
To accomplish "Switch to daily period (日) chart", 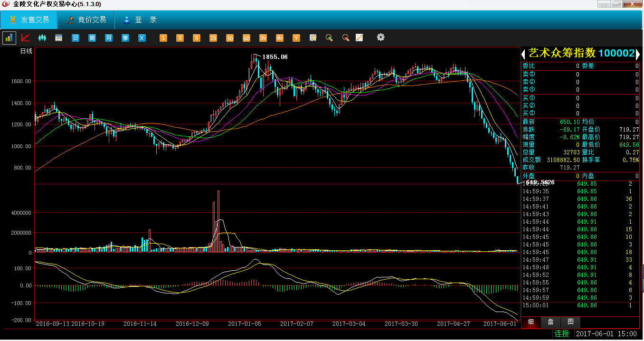I will [76, 38].
